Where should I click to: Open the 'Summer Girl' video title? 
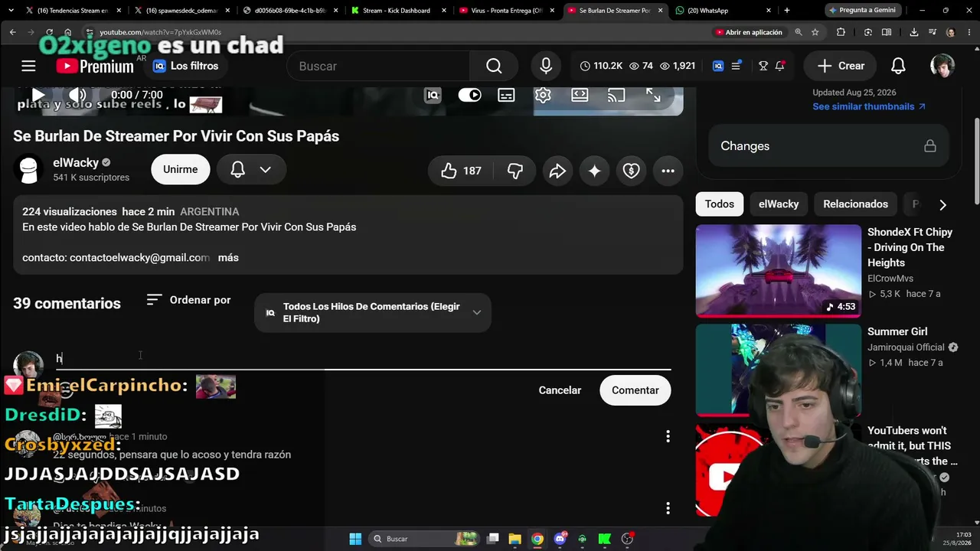[897, 331]
